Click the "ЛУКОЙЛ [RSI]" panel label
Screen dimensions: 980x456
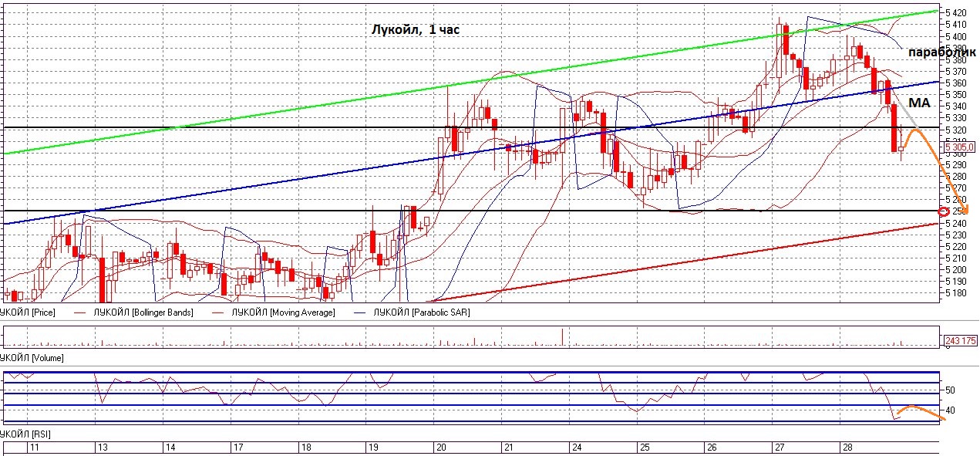(26, 435)
